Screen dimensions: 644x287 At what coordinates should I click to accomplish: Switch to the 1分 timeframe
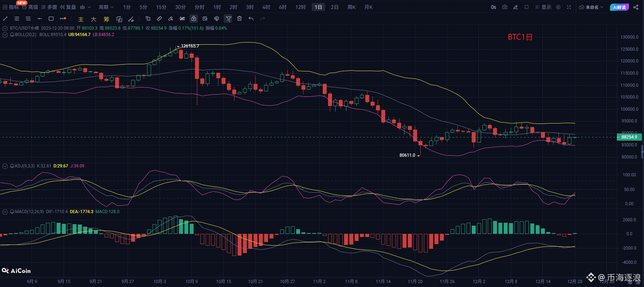127,7
